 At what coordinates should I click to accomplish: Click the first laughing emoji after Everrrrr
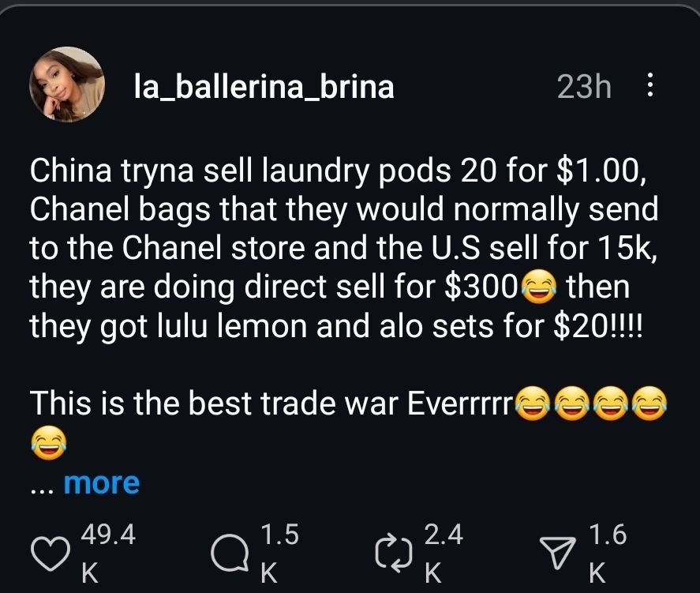click(533, 406)
